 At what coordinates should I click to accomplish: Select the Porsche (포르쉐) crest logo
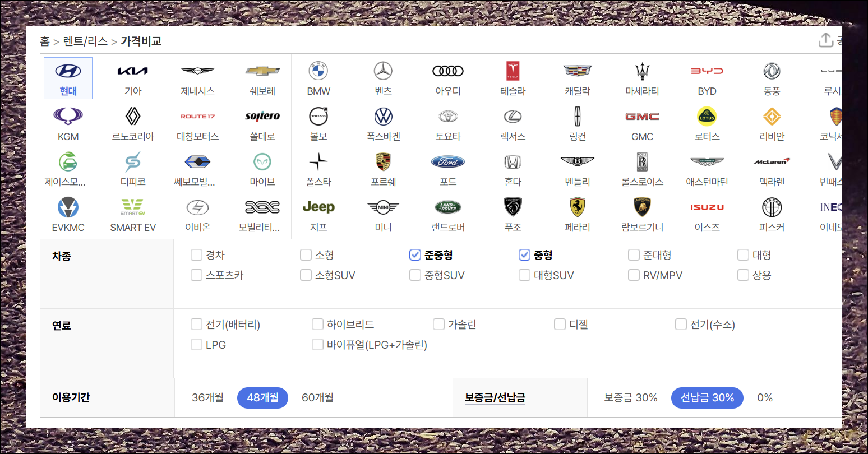point(384,162)
